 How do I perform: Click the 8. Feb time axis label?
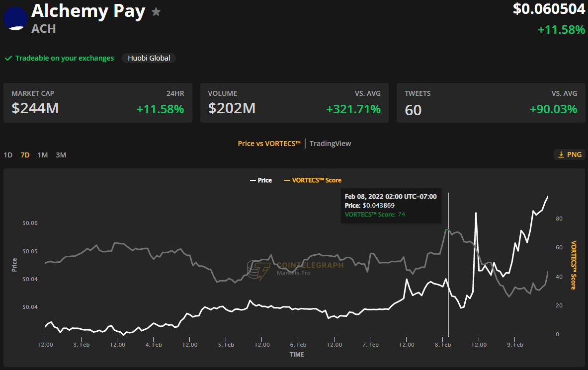tap(443, 345)
